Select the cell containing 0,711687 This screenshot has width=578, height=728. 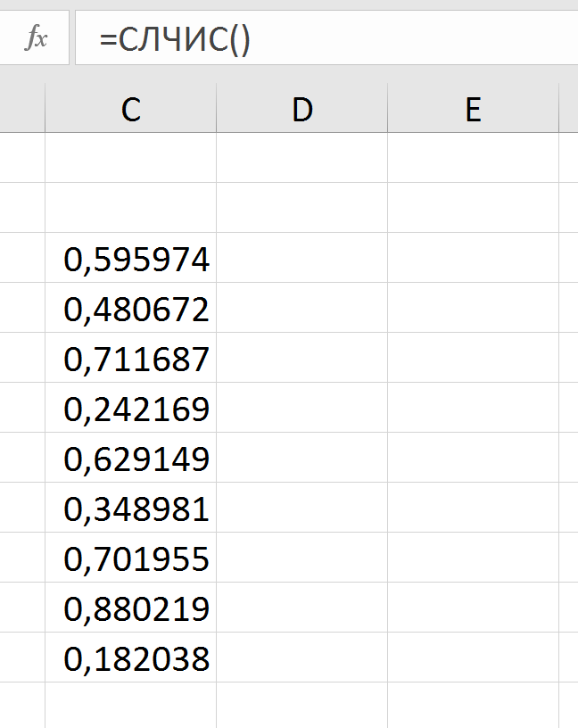tap(131, 358)
